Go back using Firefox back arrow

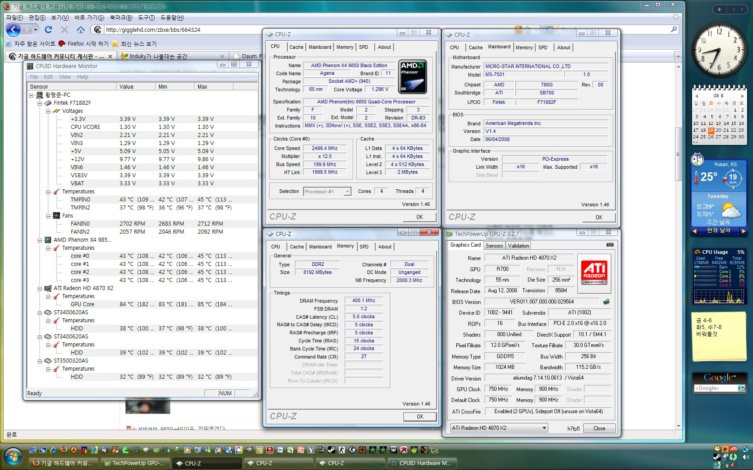coord(13,30)
